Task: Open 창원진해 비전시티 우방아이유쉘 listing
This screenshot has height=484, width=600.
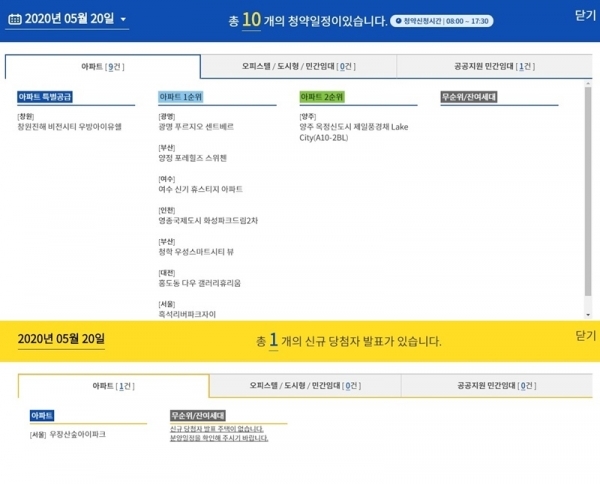Action: pos(69,127)
